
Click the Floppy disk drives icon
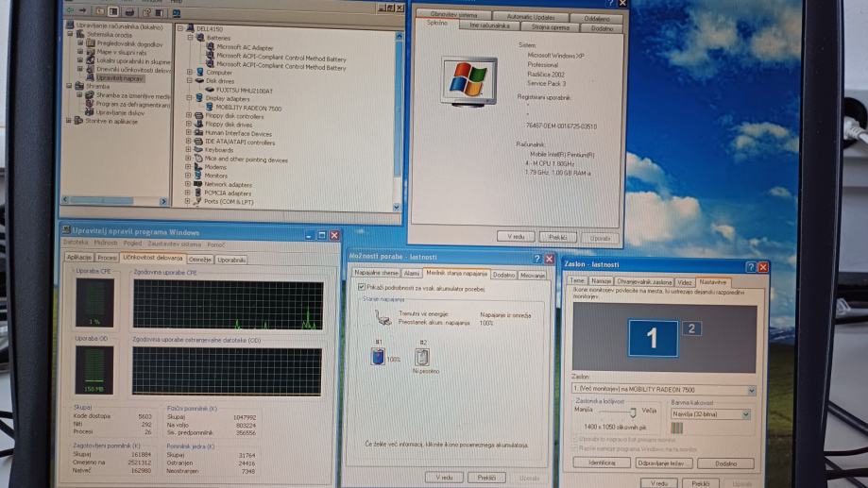point(198,125)
